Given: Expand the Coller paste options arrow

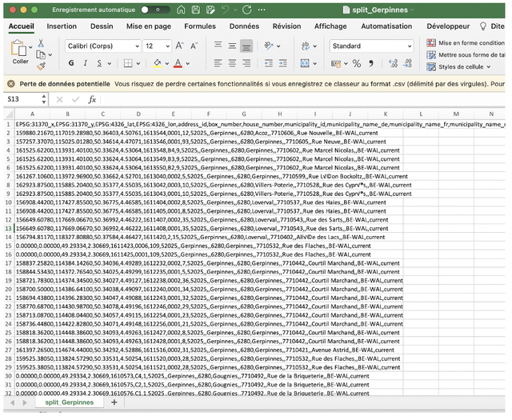Looking at the screenshot, I should (x=30, y=47).
